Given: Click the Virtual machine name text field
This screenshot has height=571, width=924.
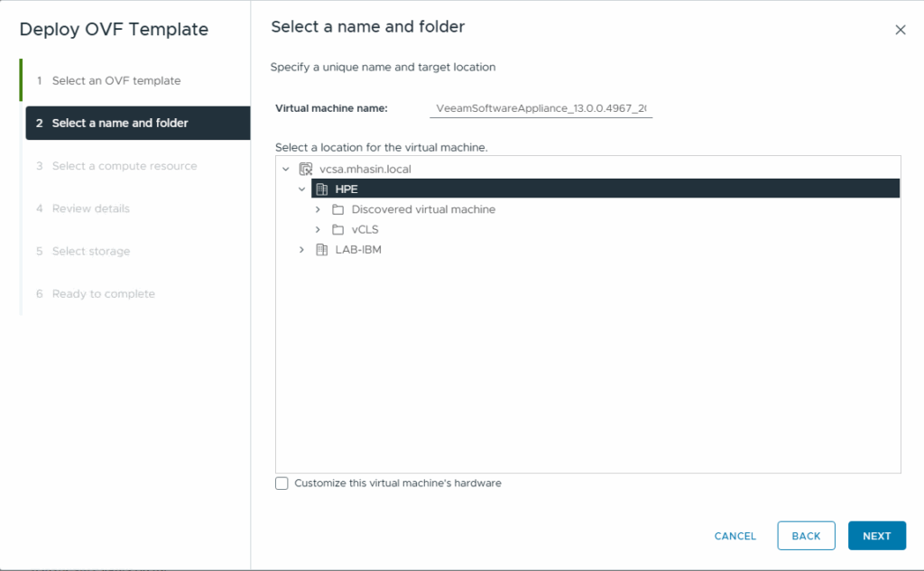Looking at the screenshot, I should [x=541, y=109].
